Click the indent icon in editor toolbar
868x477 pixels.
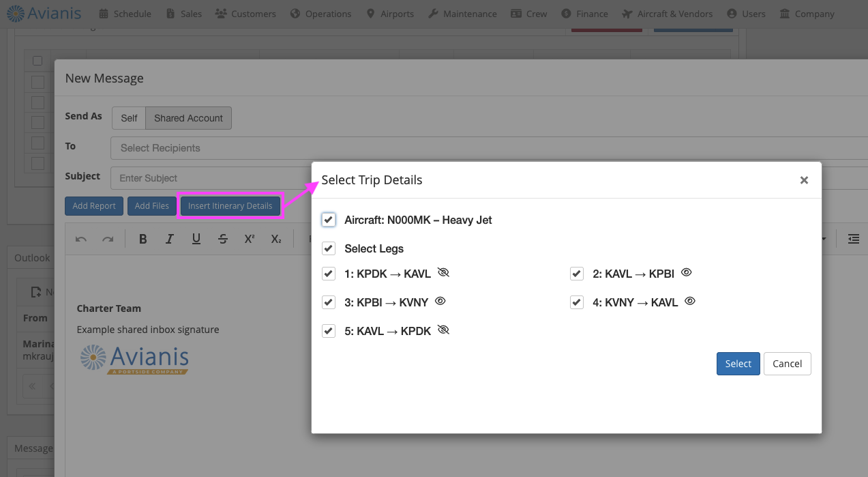[854, 239]
